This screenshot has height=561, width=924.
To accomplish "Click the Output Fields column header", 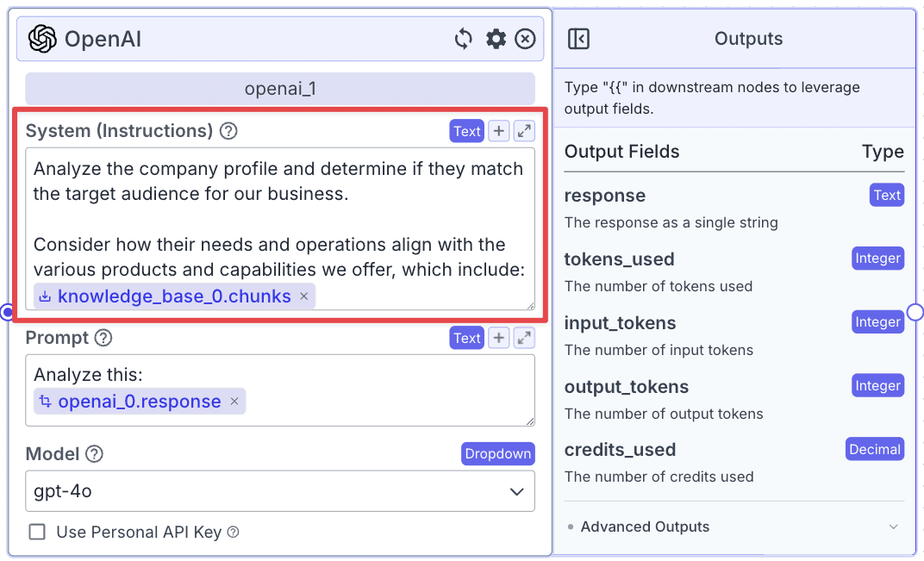I will point(621,152).
